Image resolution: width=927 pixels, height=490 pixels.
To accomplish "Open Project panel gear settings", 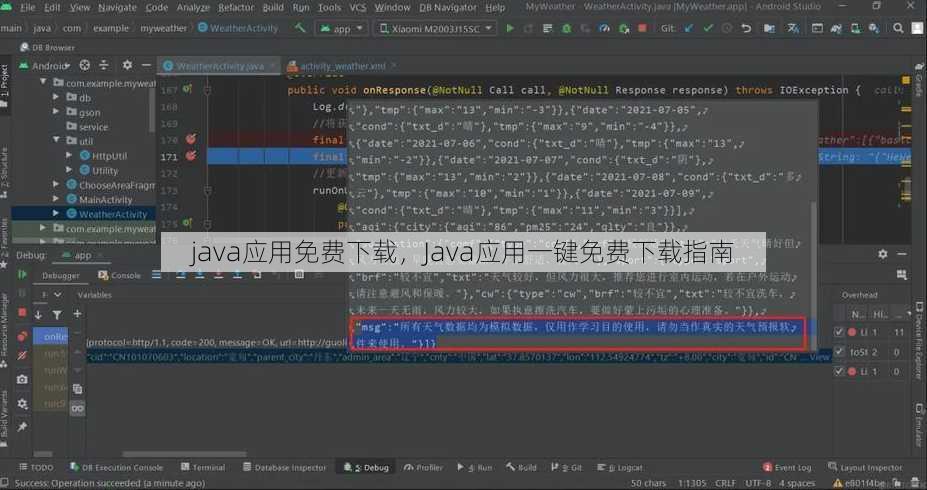I will coord(127,65).
